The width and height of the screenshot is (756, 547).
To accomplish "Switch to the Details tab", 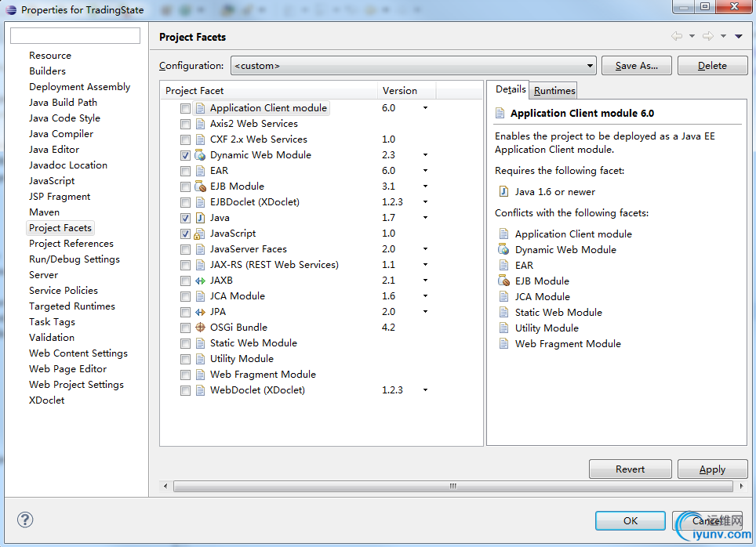I will [x=510, y=89].
